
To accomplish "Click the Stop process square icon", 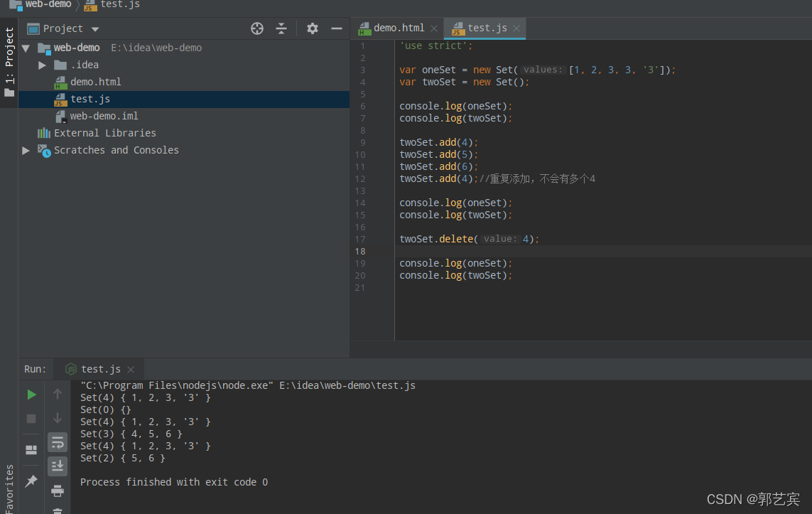I will [x=31, y=419].
